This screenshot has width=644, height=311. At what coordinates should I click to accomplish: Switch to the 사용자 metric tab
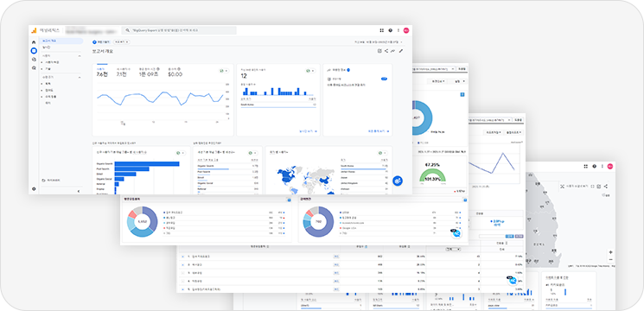coord(102,73)
